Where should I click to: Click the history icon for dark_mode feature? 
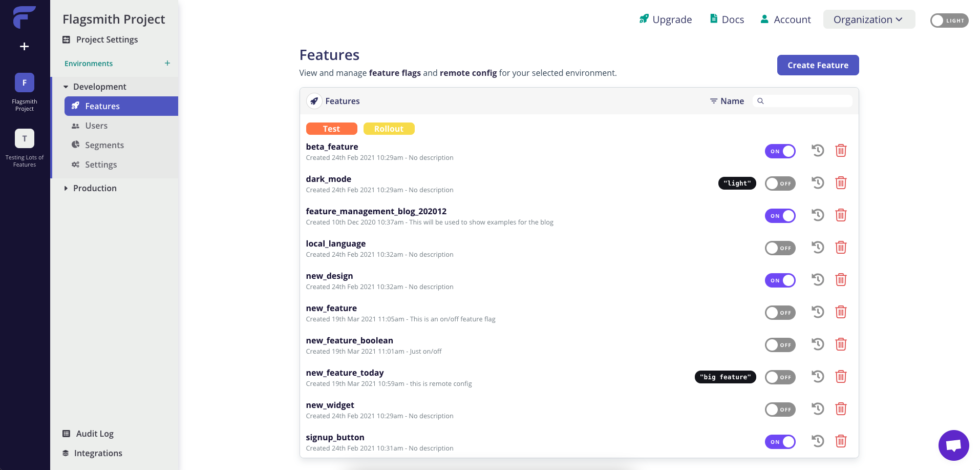pos(817,182)
